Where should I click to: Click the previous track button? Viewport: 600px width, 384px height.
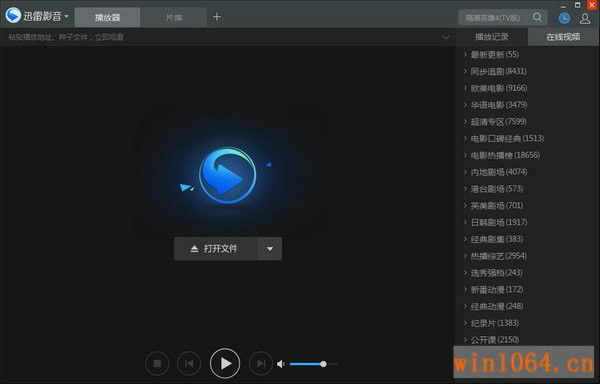(x=189, y=363)
